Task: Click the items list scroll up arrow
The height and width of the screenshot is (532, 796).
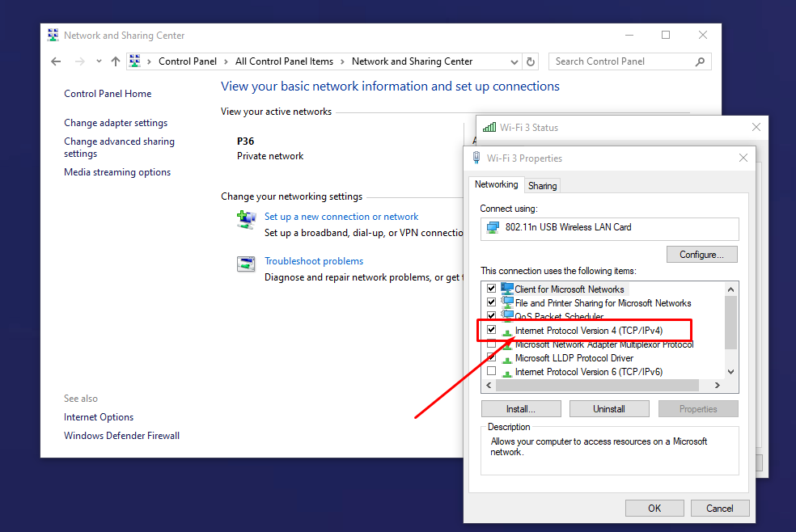Action: pyautogui.click(x=730, y=289)
